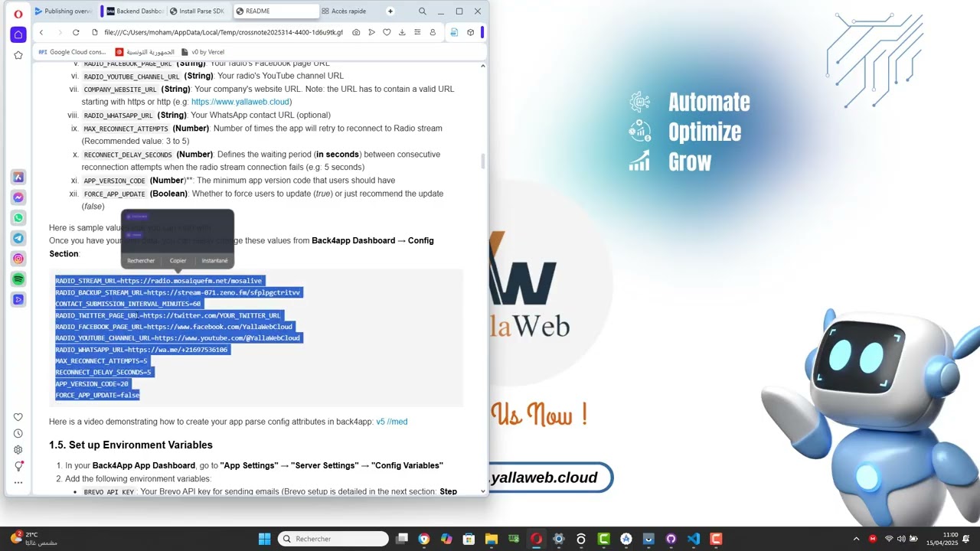The width and height of the screenshot is (980, 551).
Task: Open the profile account icon
Action: (433, 32)
